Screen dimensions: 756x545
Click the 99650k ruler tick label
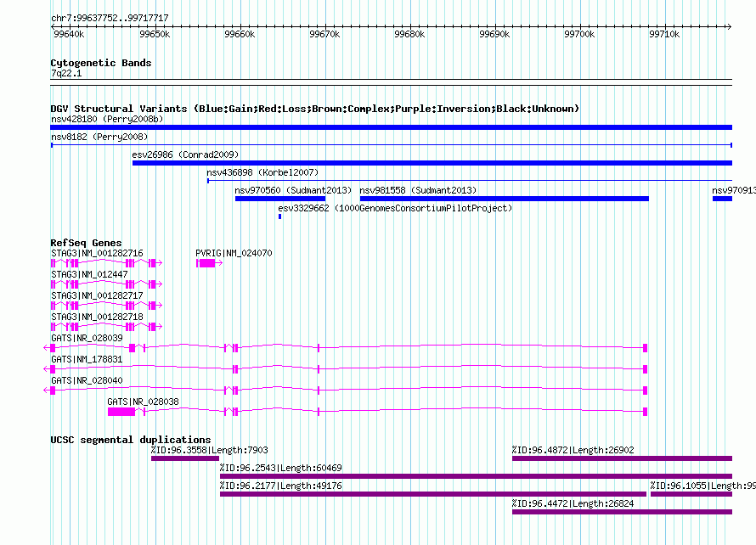point(155,34)
